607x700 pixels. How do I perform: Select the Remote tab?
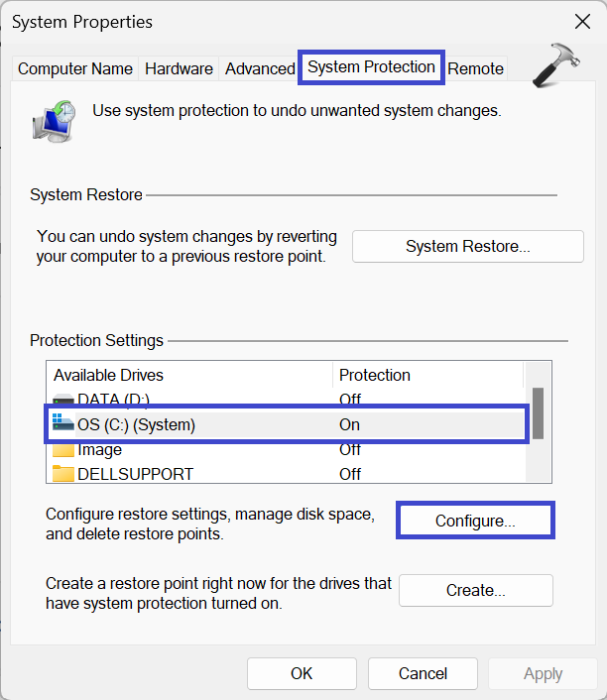pyautogui.click(x=476, y=68)
